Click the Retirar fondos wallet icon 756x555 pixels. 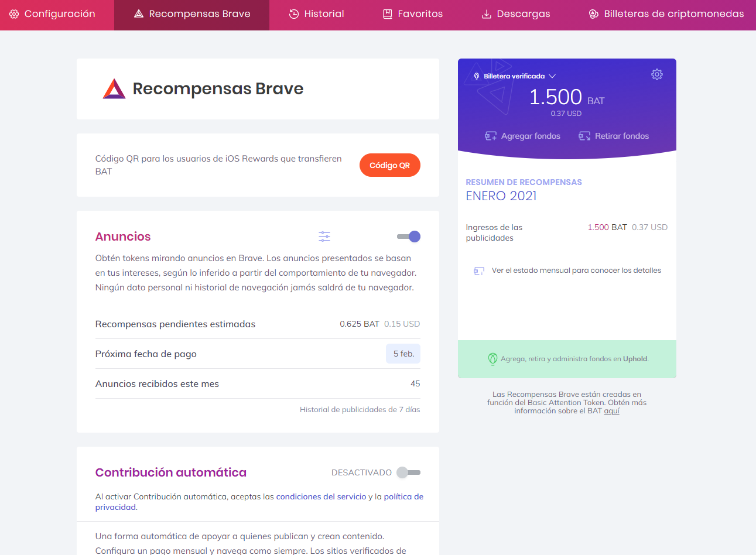[x=584, y=136]
